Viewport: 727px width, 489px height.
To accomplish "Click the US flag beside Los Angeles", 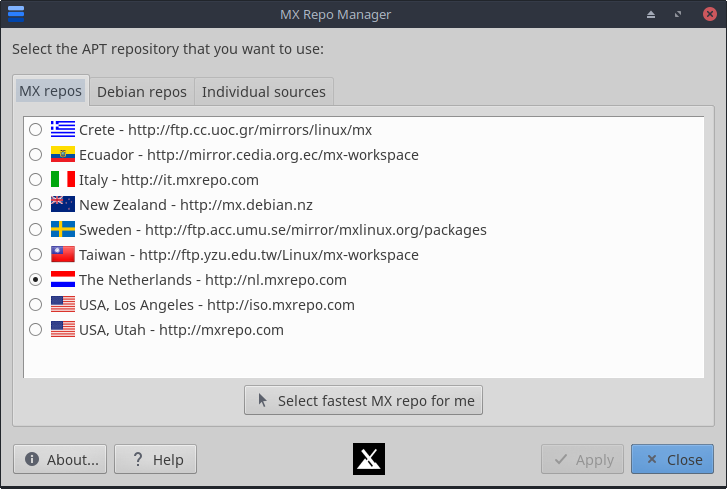I will (63, 305).
